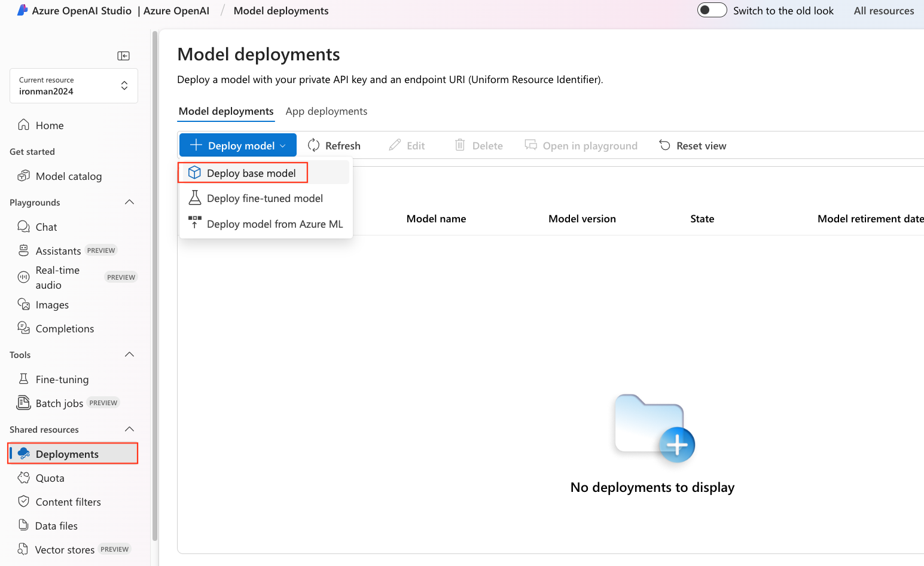Click the Content filters shield icon
Screen dimensions: 924x566
24,501
